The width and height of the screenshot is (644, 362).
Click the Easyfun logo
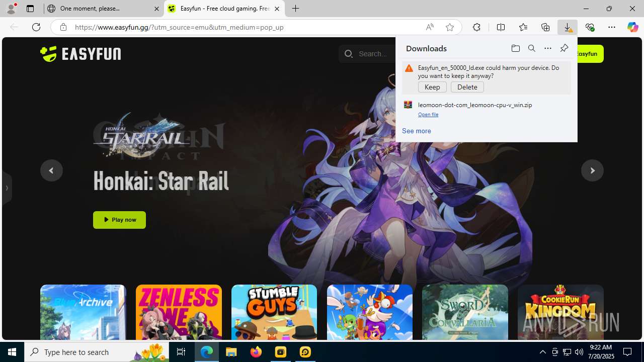point(80,54)
